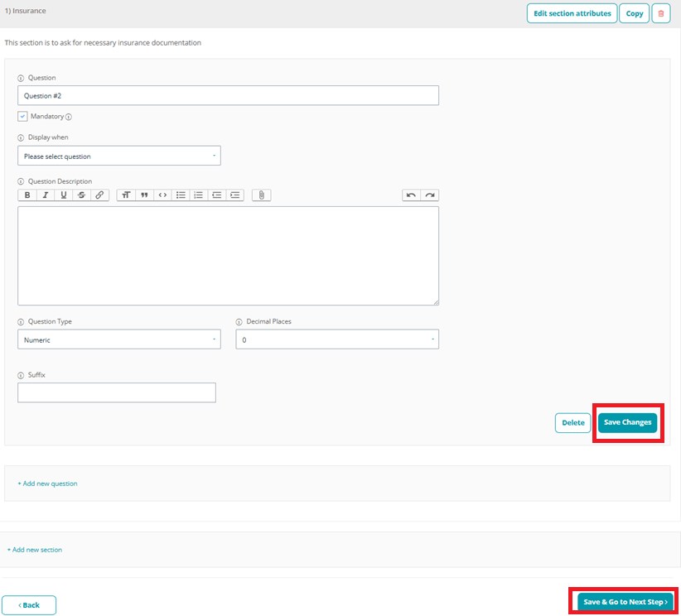Screen dimensions: 681x616
Task: Insert a hyperlink using link icon
Action: (x=99, y=195)
